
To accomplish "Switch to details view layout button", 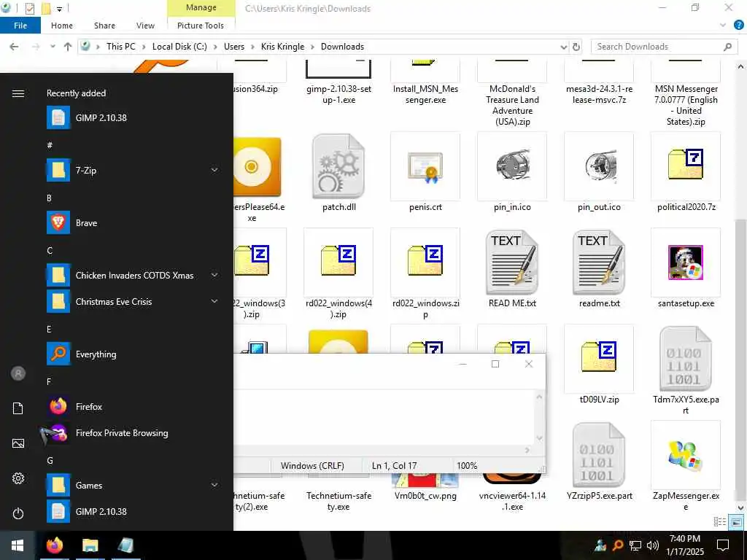I will [x=720, y=522].
